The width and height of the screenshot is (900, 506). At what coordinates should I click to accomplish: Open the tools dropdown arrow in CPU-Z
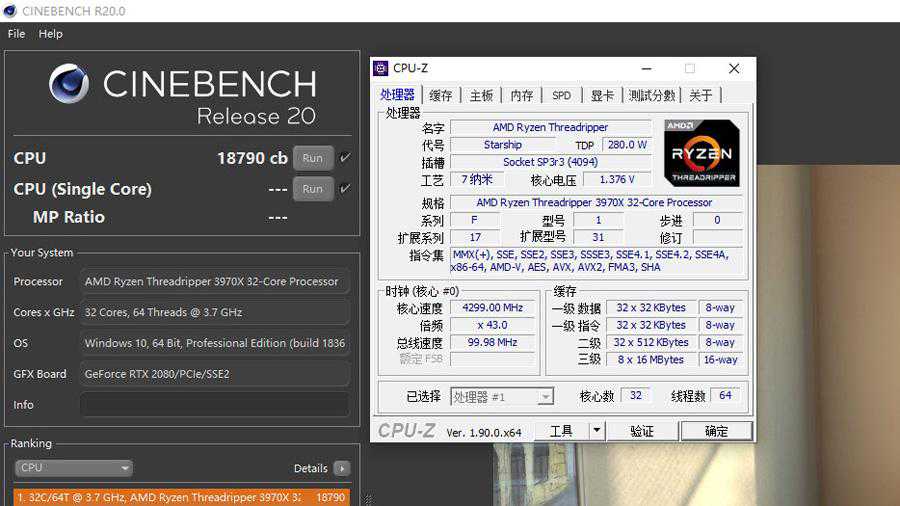(x=597, y=431)
